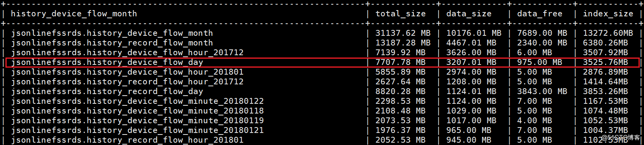Screen dimensions: 644x145
Task: Click total size value 13187.28 MB
Action: point(403,43)
